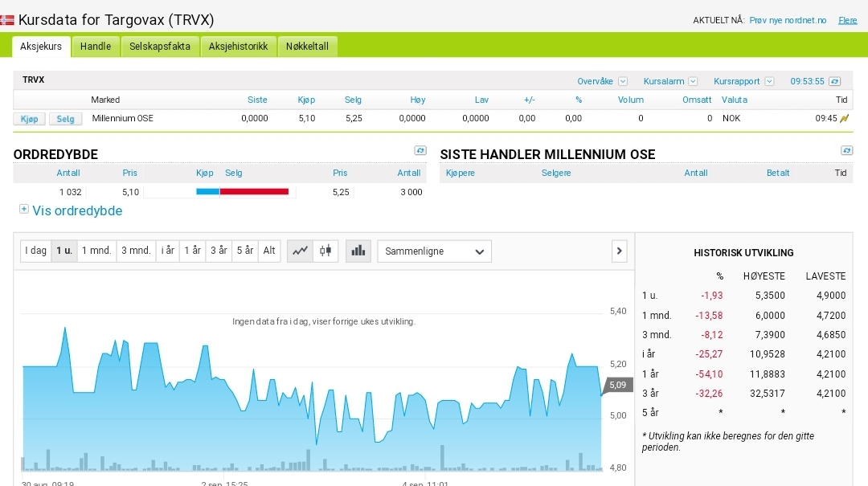Screen dimensions: 868x486
Task: Open the Kursalarm dropdown
Action: point(693,81)
